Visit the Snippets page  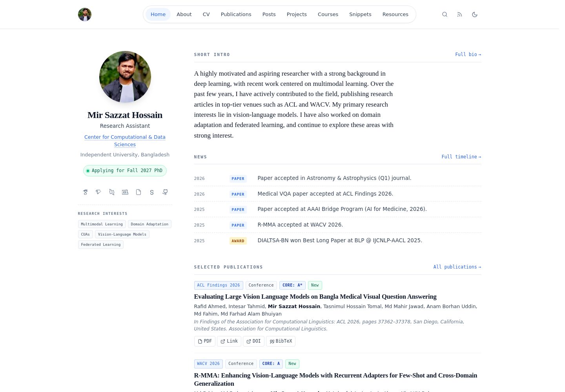tap(360, 15)
